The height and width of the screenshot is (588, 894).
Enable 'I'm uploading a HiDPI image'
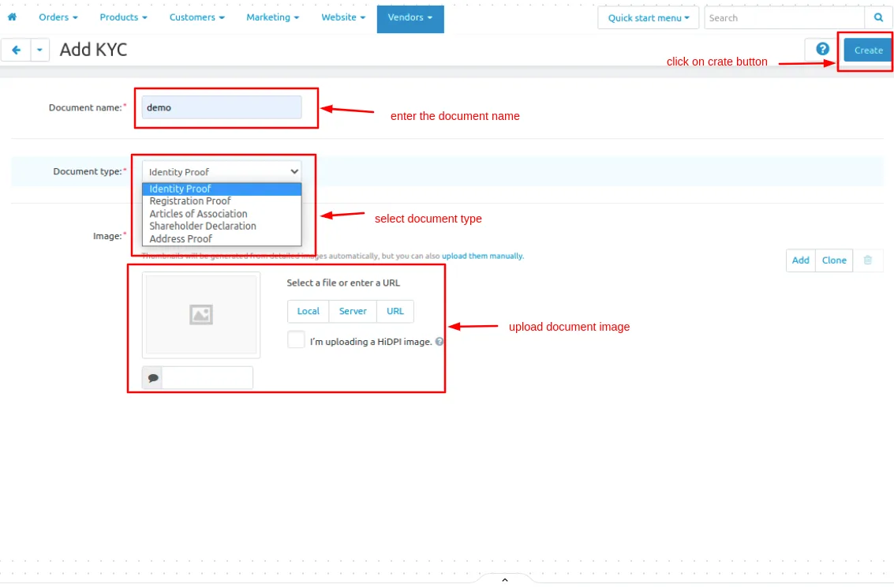296,339
